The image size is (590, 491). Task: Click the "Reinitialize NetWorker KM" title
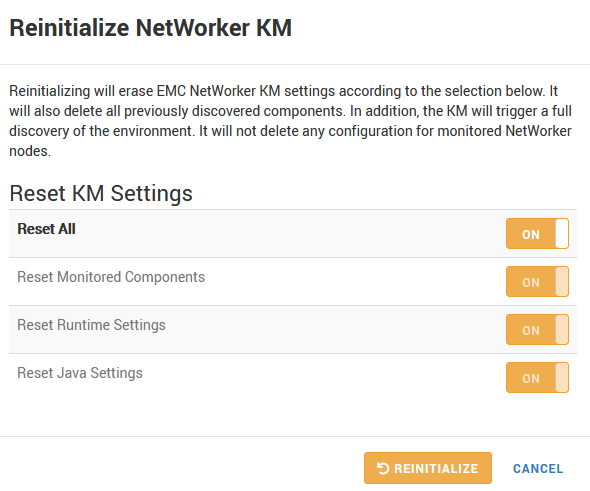tap(151, 28)
